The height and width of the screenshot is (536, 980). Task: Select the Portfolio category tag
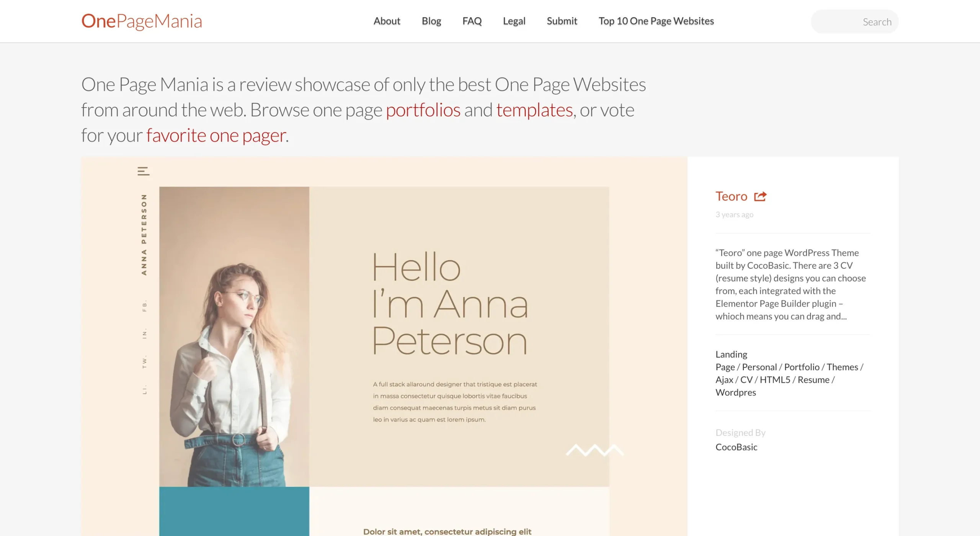pyautogui.click(x=802, y=367)
